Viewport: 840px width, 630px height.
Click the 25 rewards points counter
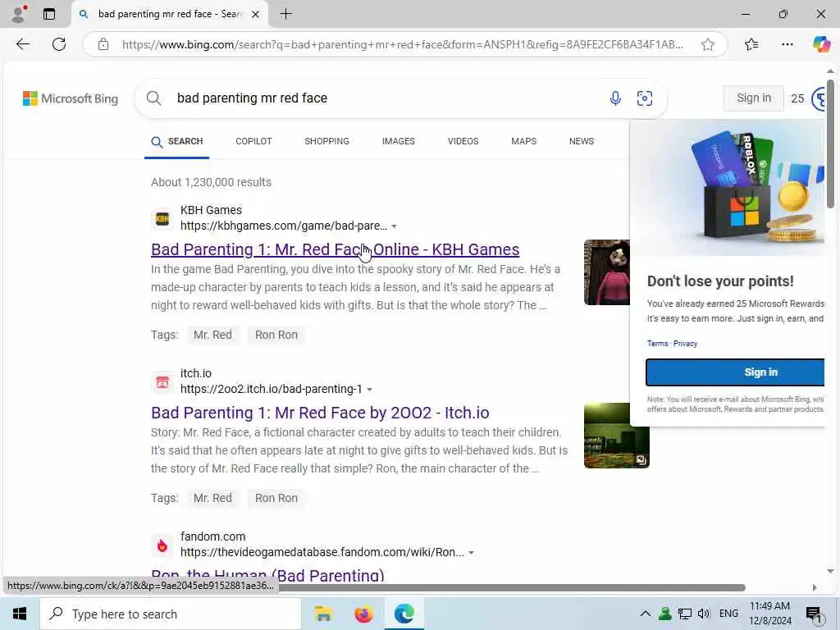tap(797, 98)
